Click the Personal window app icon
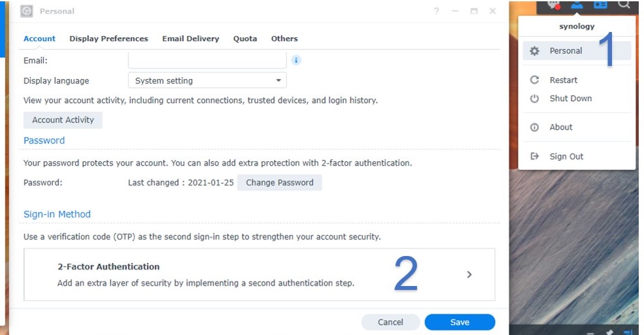 tap(27, 11)
